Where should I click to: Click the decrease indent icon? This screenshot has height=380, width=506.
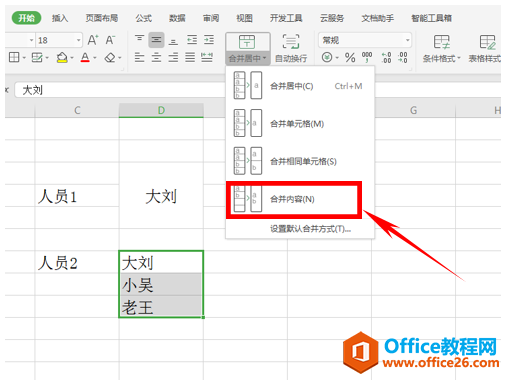(x=192, y=40)
